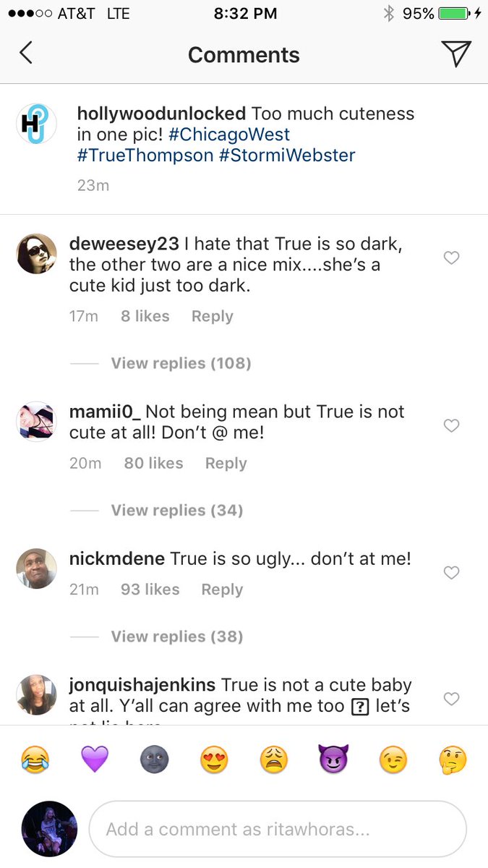Like nickmdene's comment with the heart
The height and width of the screenshot is (868, 488).
[451, 573]
